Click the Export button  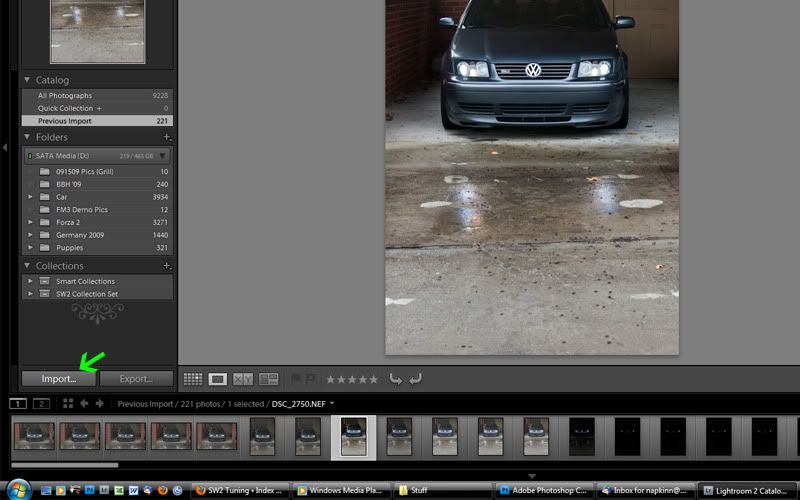tap(136, 379)
